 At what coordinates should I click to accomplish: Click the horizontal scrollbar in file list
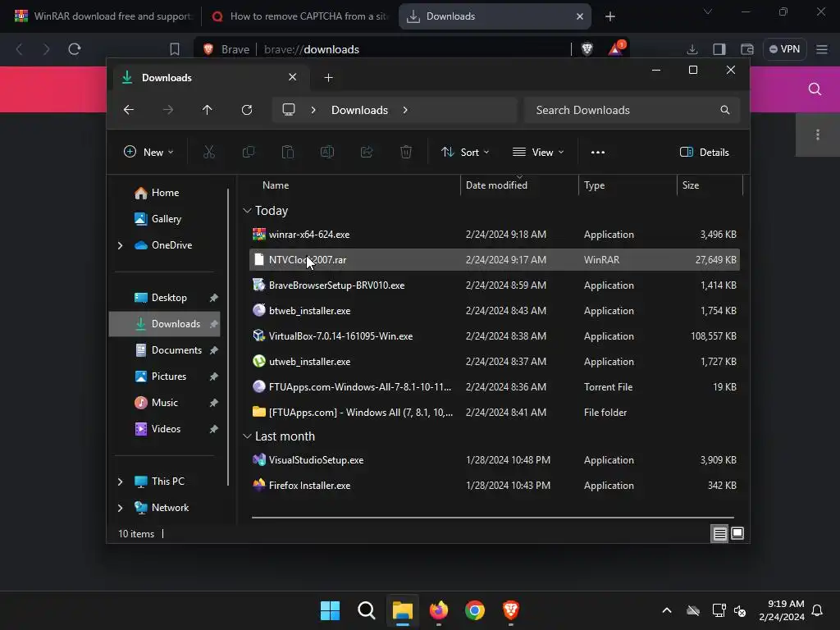click(493, 518)
